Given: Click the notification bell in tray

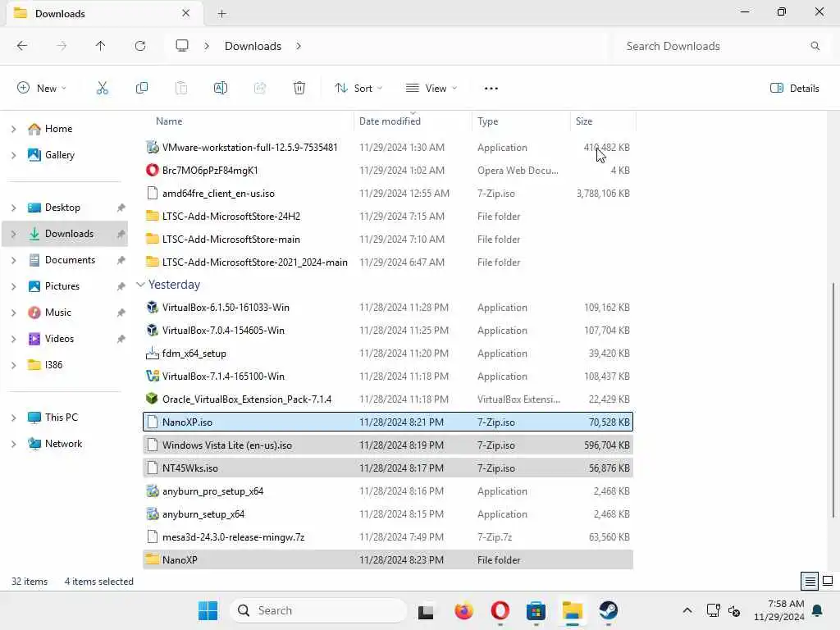Looking at the screenshot, I should pos(818,610).
